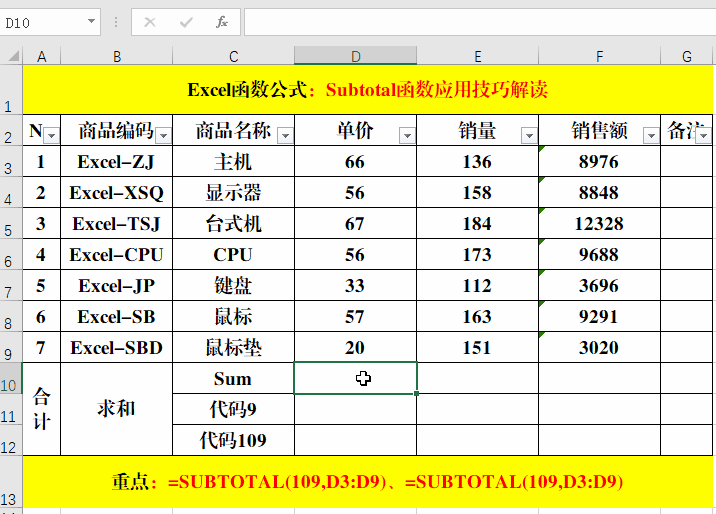Viewport: 716px width, 514px height.
Task: Open Insert Function fx dialog
Action: tap(222, 22)
